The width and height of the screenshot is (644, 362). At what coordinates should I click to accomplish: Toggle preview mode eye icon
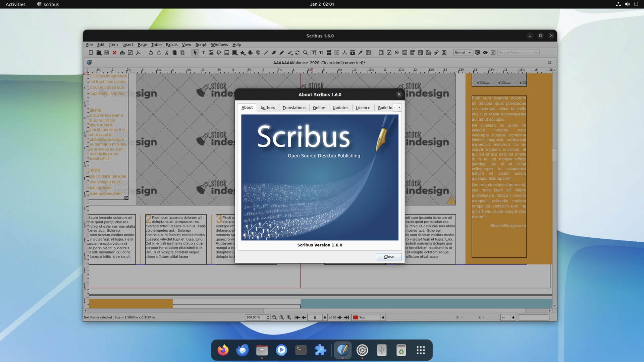(x=485, y=53)
